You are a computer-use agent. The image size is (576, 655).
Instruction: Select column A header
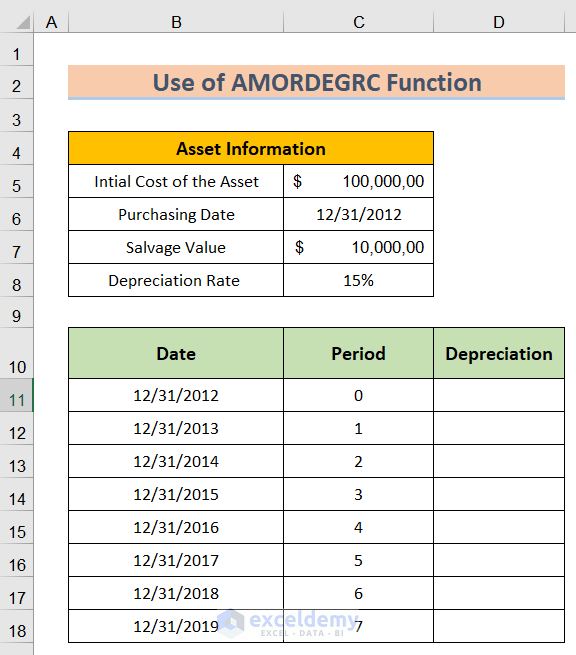pos(51,22)
